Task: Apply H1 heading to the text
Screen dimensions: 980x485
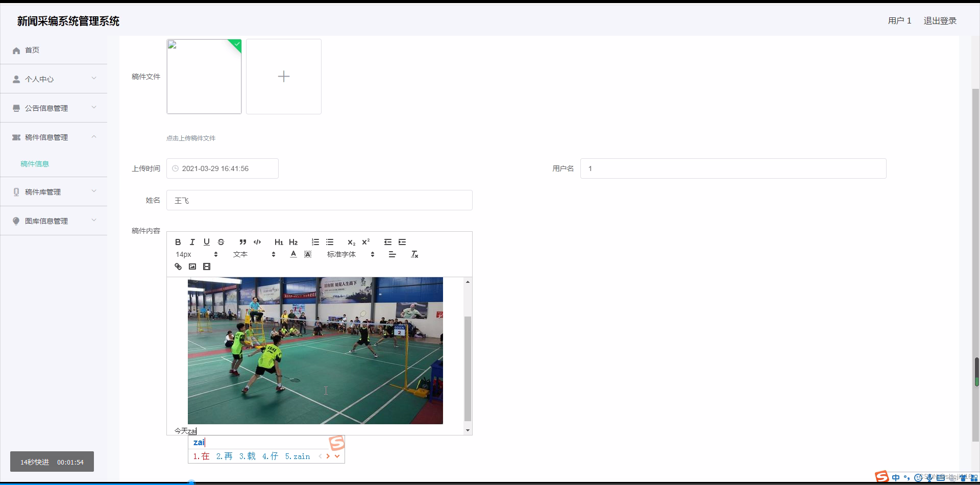Action: (x=279, y=241)
